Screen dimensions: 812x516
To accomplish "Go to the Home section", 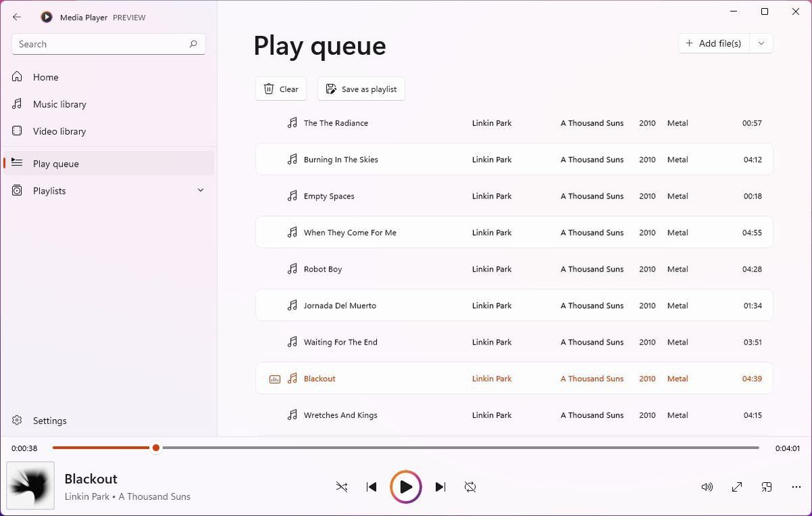I will click(45, 77).
